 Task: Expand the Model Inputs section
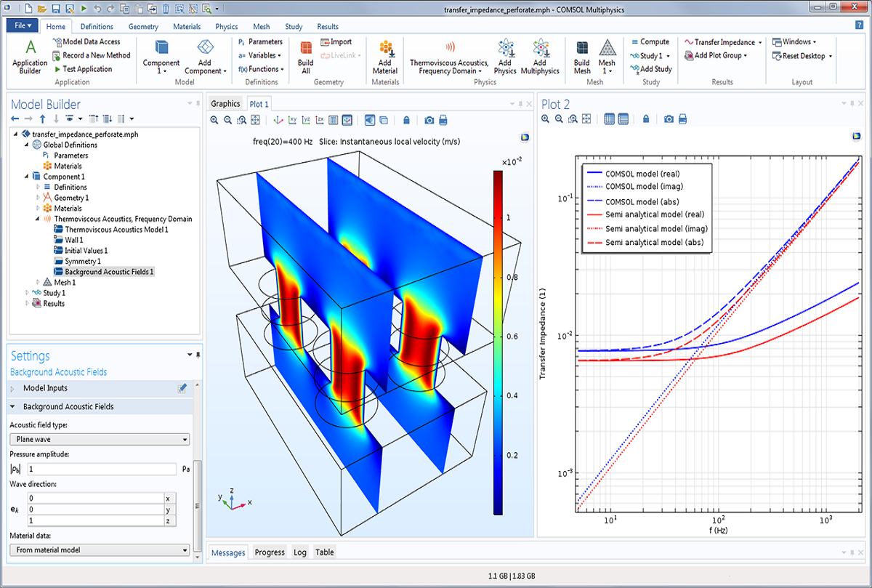[12, 389]
